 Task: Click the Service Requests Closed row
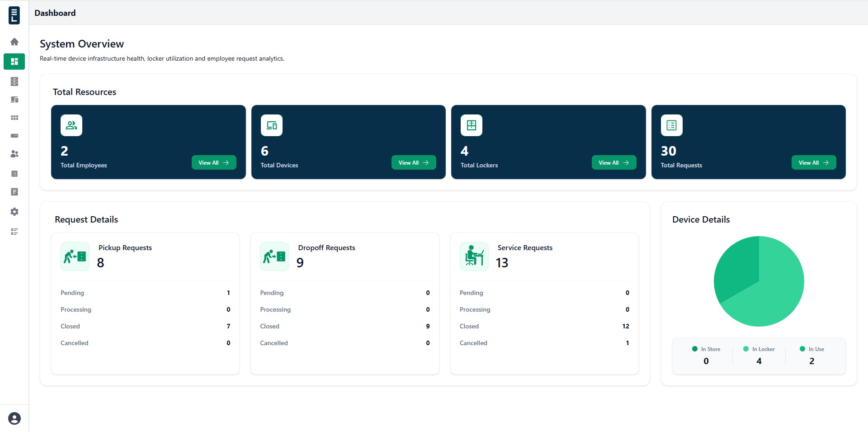click(x=544, y=326)
